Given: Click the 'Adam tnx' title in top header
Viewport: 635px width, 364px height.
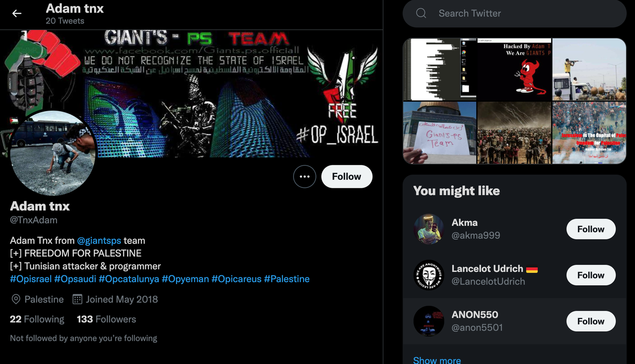Looking at the screenshot, I should click(75, 8).
